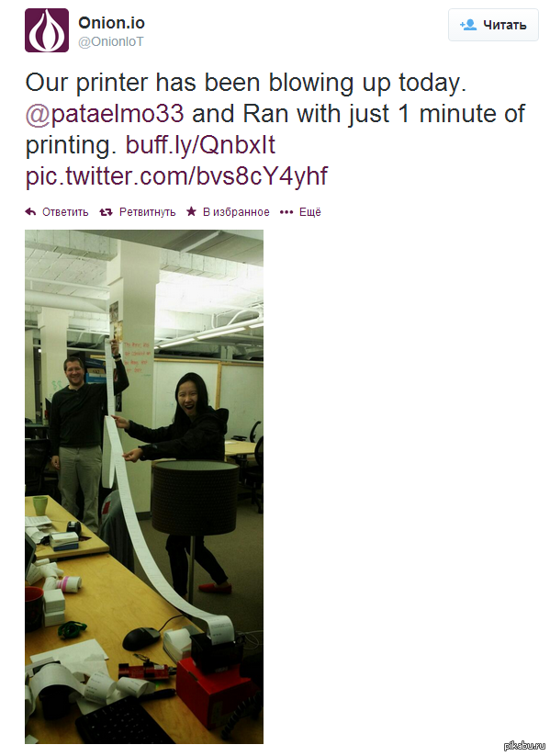Viewport: 550px width, 756px height.
Task: Click the retweet arrows icon
Action: pos(106,211)
